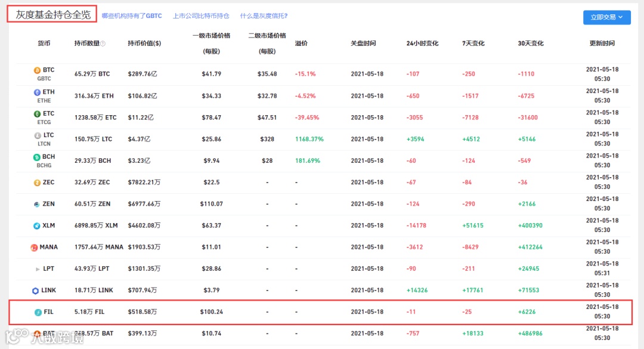Click the 持币价值($) column header

coord(144,43)
